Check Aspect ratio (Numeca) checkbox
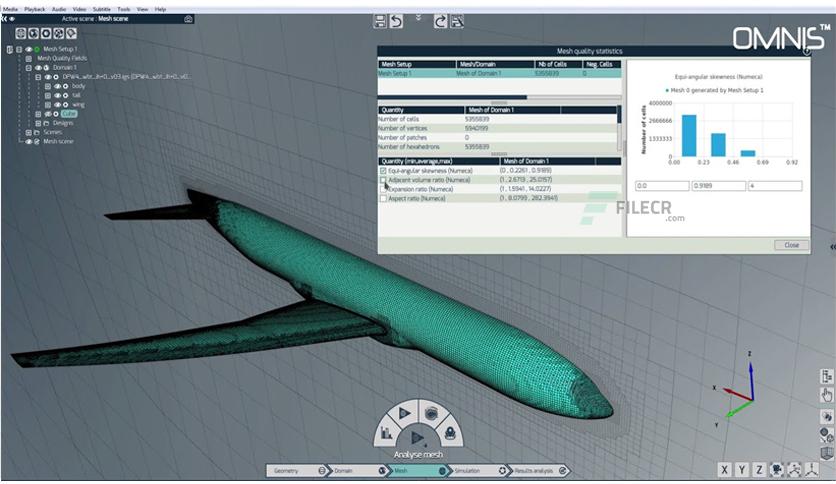 pyautogui.click(x=383, y=198)
